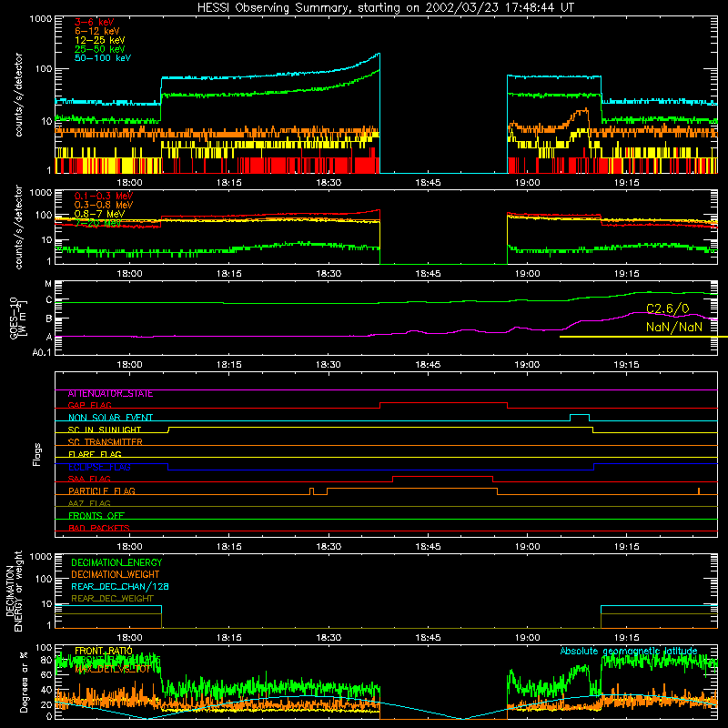
Task: Select the DECIMATION_ENERGY legend label
Action: tap(116, 562)
